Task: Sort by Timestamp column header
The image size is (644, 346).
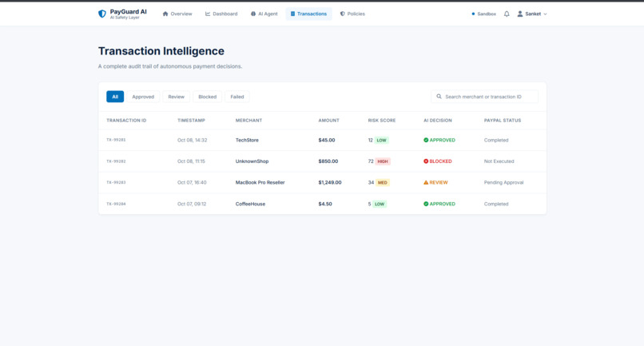Action: (x=192, y=121)
